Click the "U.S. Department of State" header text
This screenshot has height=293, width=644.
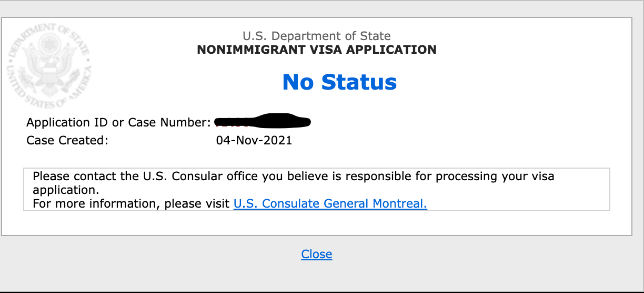coord(317,36)
